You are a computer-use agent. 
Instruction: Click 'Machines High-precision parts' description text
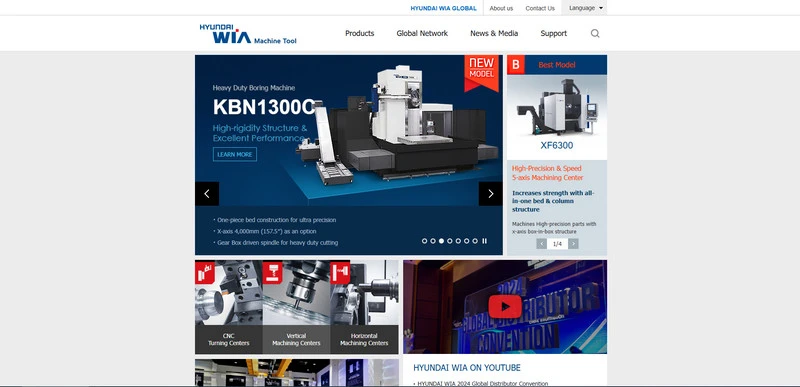tap(554, 227)
